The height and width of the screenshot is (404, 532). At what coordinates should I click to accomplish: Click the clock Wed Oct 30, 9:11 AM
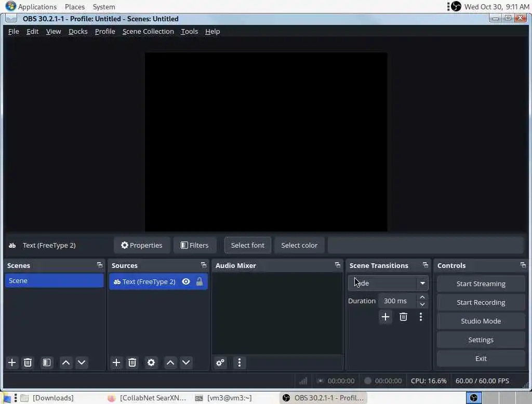pos(496,6)
